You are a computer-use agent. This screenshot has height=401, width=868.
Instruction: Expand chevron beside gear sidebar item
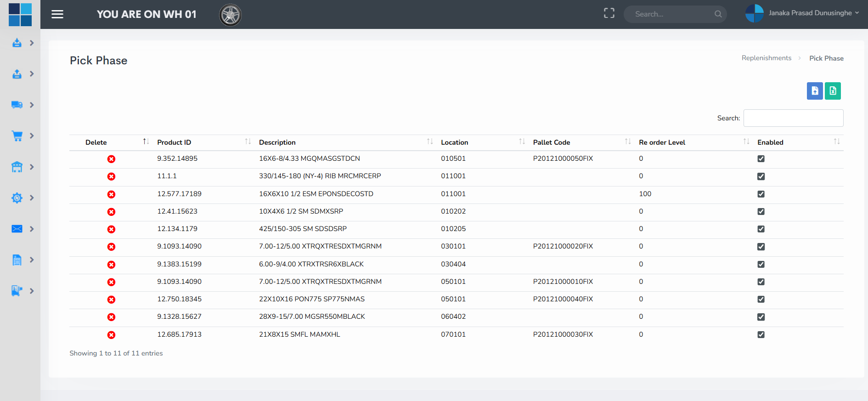32,198
